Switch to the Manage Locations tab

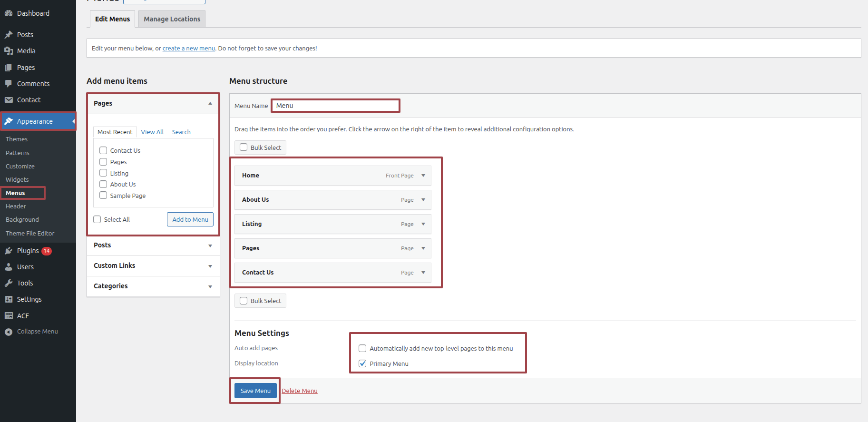172,19
